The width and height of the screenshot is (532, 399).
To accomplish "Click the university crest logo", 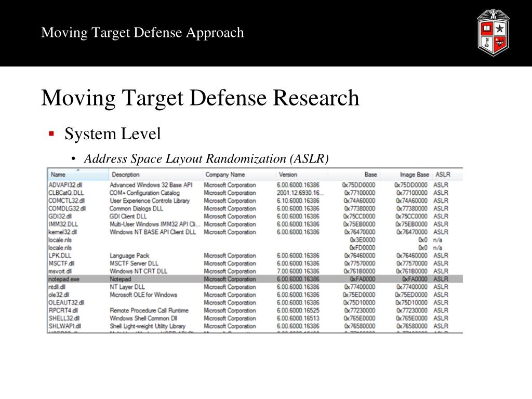I will 493,33.
